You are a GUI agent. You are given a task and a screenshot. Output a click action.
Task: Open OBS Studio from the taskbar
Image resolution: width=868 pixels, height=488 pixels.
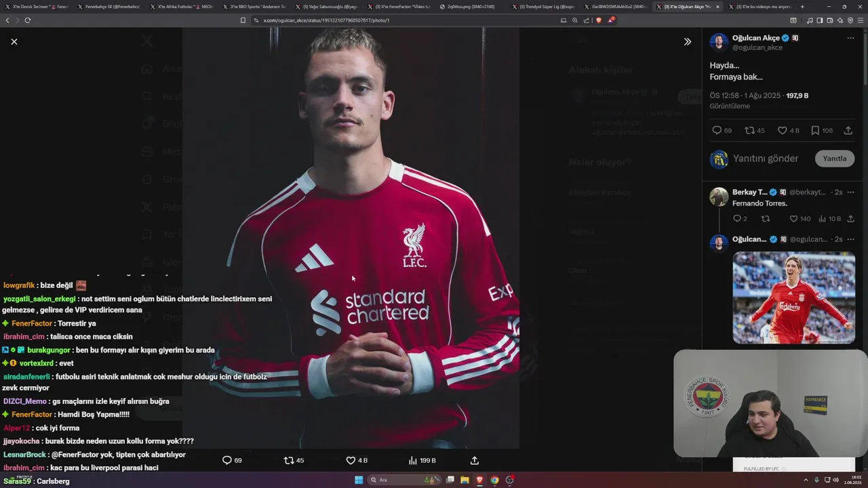pyautogui.click(x=509, y=480)
